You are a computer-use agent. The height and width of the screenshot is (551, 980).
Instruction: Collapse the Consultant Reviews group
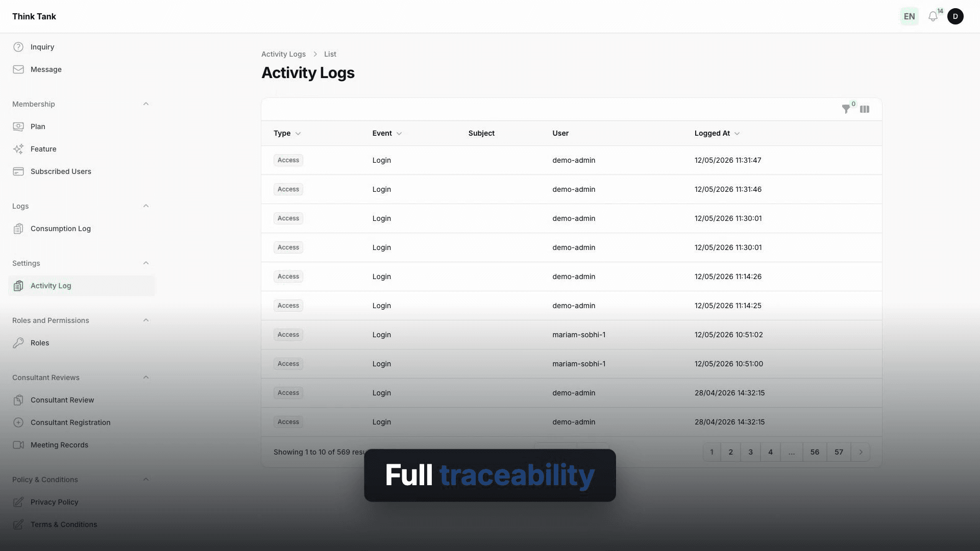point(146,378)
